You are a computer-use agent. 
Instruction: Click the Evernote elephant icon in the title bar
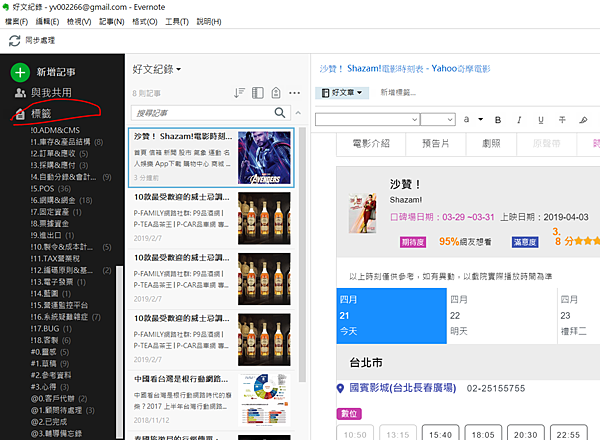(6, 7)
